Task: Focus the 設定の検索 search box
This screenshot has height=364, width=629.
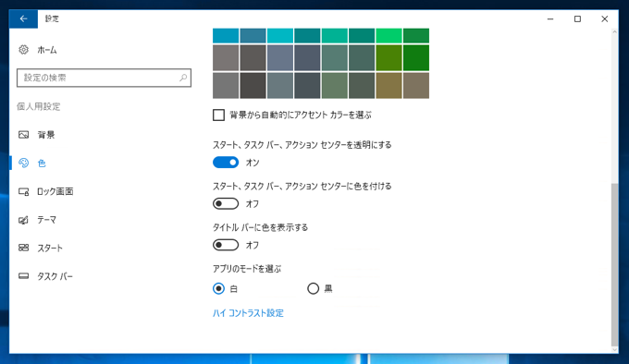Action: tap(104, 78)
